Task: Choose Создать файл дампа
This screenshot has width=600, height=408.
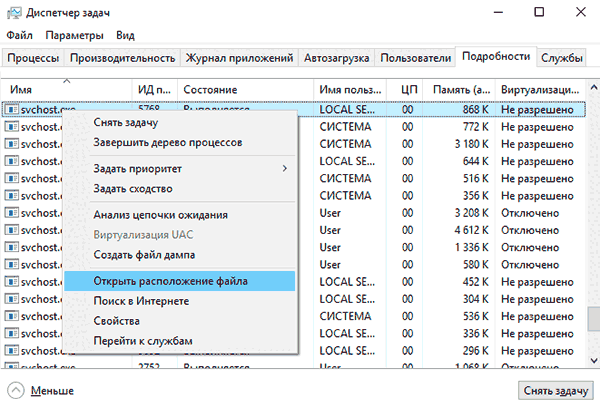Action: (180, 255)
